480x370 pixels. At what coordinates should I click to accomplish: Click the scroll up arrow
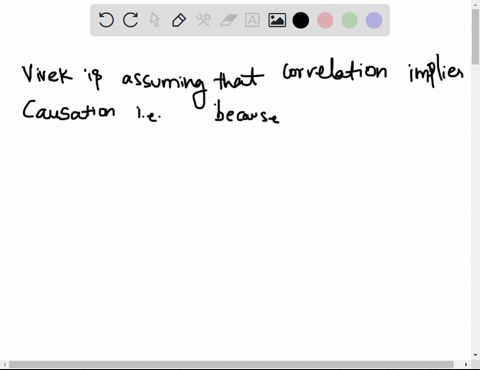tap(476, 4)
